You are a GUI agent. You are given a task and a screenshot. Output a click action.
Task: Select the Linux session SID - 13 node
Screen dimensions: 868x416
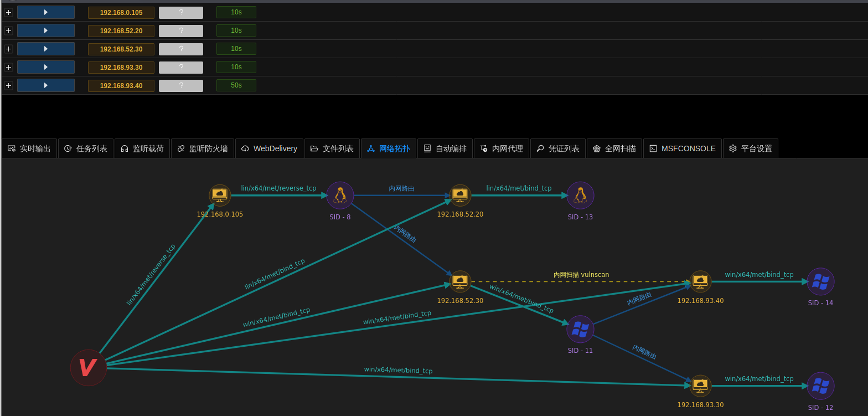click(580, 196)
